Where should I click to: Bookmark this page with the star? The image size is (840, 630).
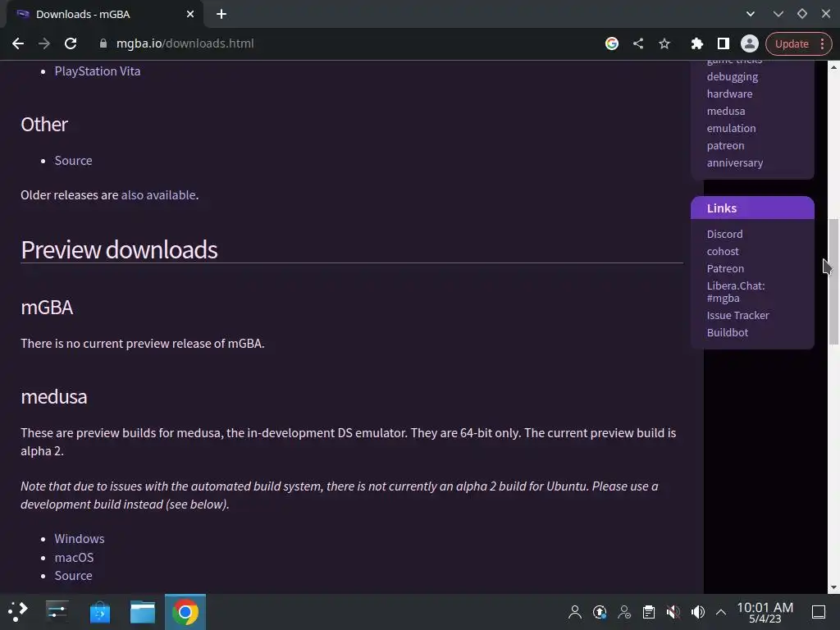[664, 43]
